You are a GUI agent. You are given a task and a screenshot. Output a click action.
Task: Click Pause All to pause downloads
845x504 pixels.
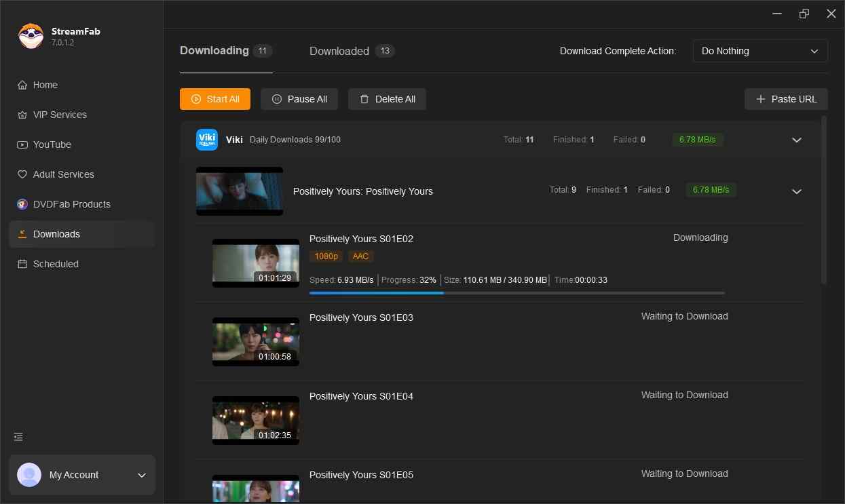click(299, 99)
